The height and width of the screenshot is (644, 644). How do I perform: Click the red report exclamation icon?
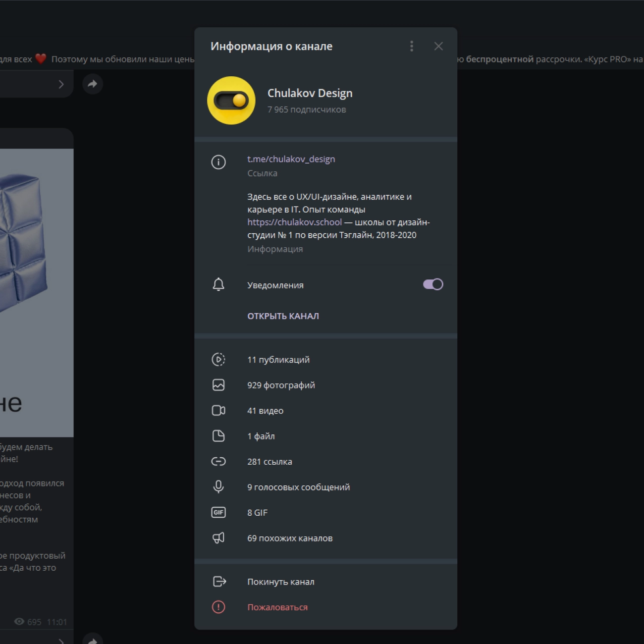pyautogui.click(x=218, y=607)
